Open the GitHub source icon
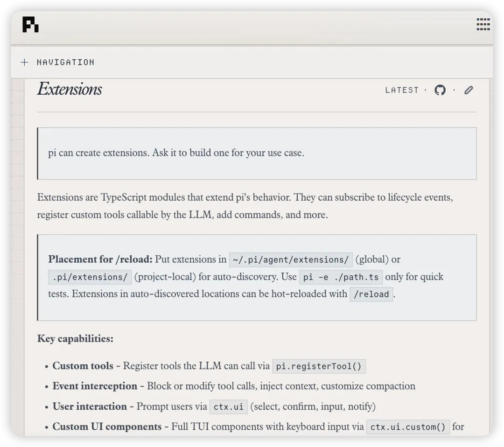 pyautogui.click(x=440, y=90)
